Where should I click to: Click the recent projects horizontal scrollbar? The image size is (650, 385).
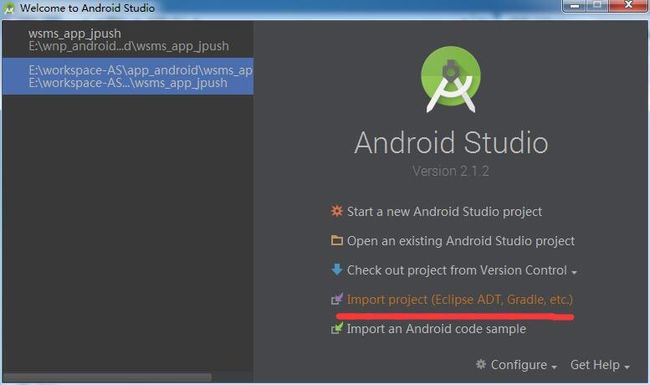(107, 377)
